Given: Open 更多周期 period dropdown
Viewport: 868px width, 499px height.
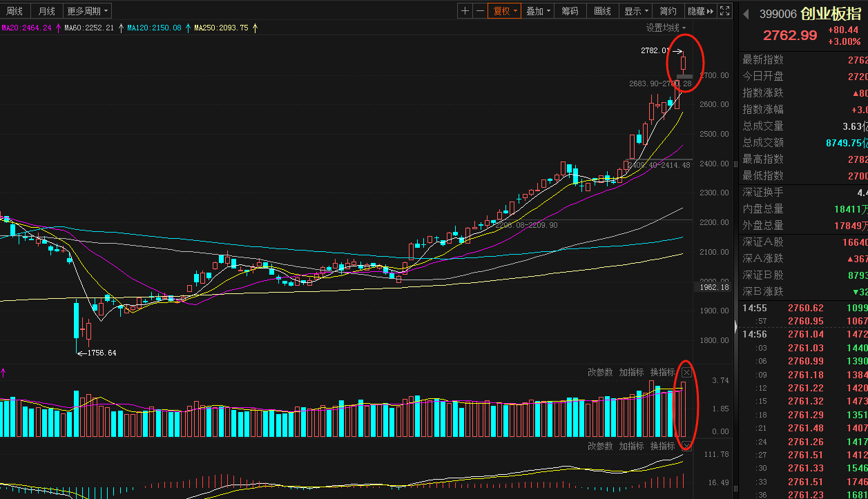Looking at the screenshot, I should pyautogui.click(x=88, y=10).
